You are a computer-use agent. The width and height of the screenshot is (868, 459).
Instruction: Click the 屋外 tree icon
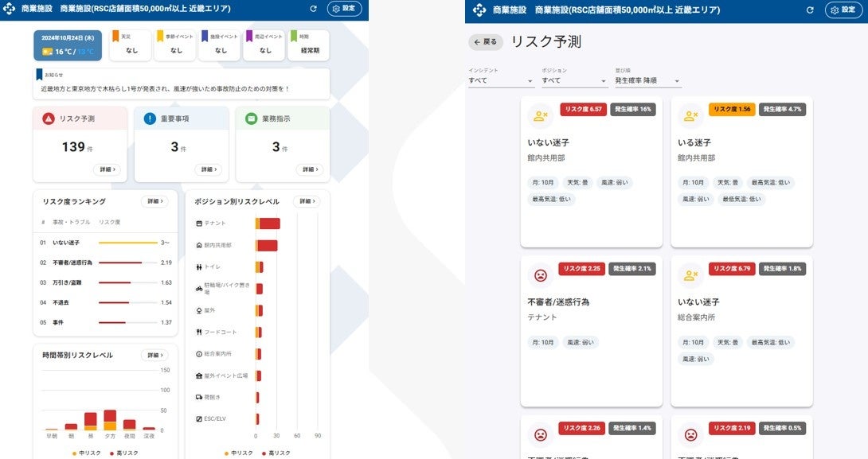[x=199, y=310]
